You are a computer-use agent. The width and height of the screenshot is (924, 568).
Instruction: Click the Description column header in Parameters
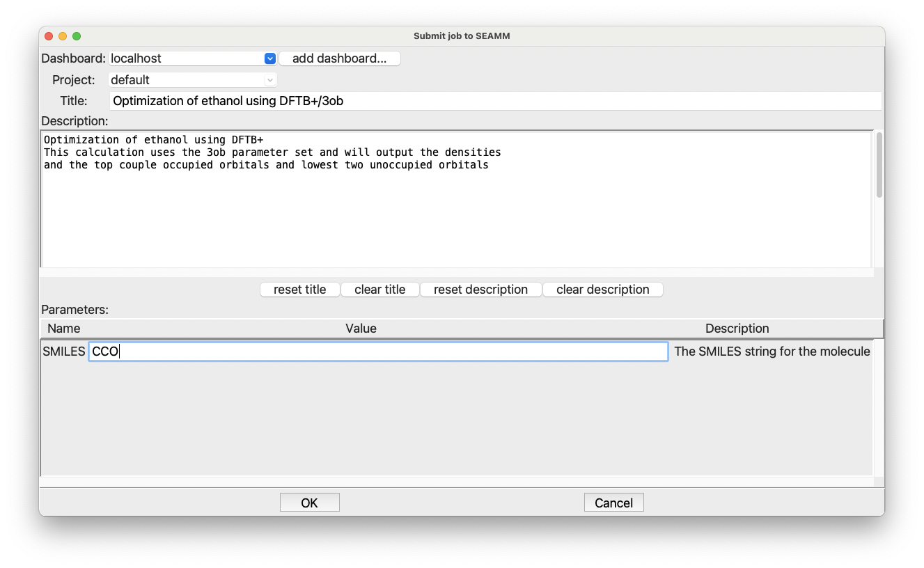coord(737,329)
